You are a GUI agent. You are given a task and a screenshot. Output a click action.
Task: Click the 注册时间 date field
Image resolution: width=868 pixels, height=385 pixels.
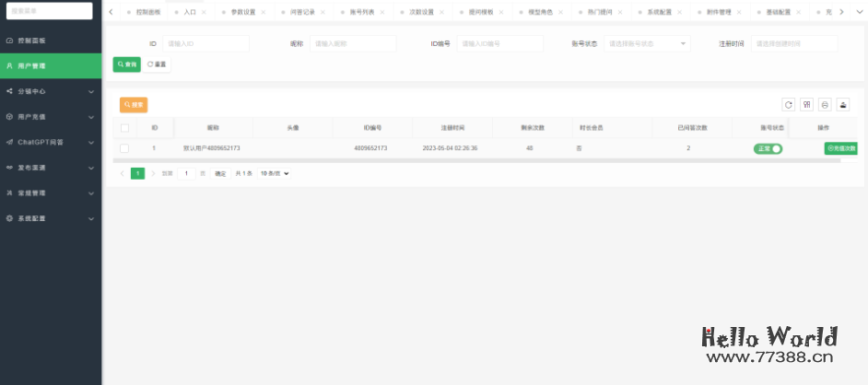(x=794, y=43)
